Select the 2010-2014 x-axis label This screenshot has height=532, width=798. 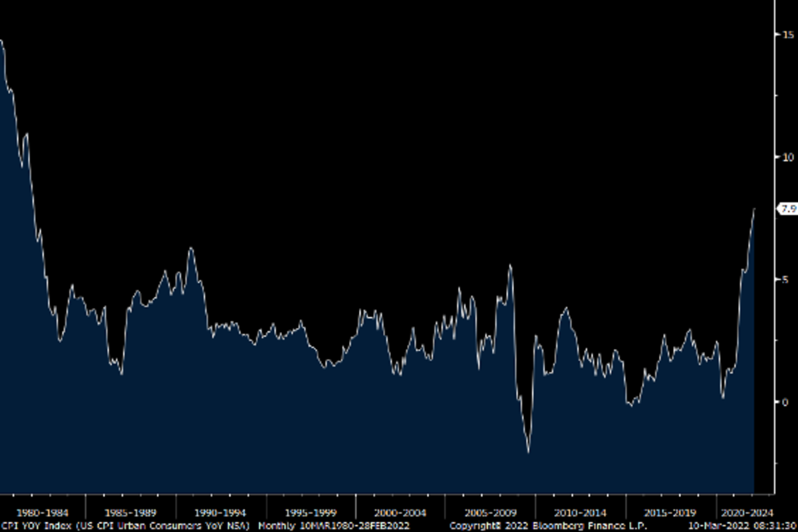point(580,513)
